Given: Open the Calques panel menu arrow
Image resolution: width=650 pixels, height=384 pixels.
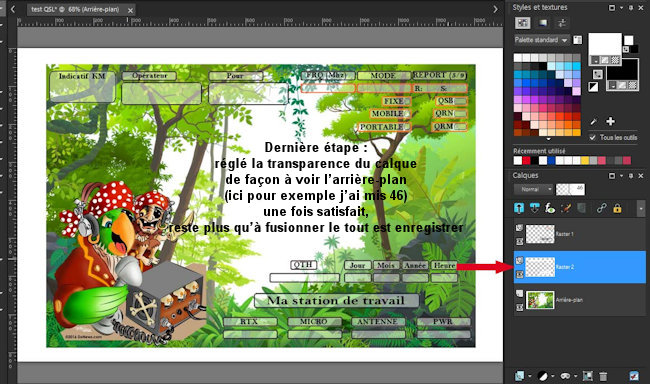Looking at the screenshot, I should pos(621,176).
